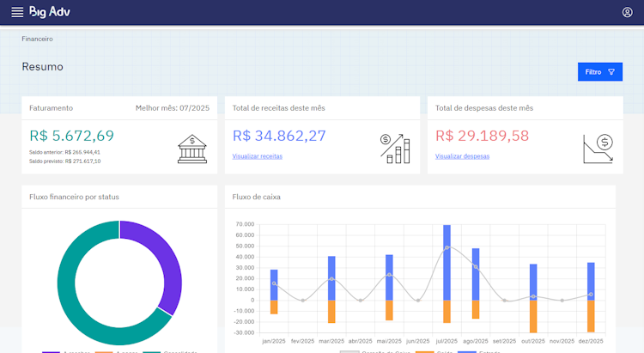Click the funnel icon in Filtro button
The width and height of the screenshot is (644, 353).
(x=611, y=72)
